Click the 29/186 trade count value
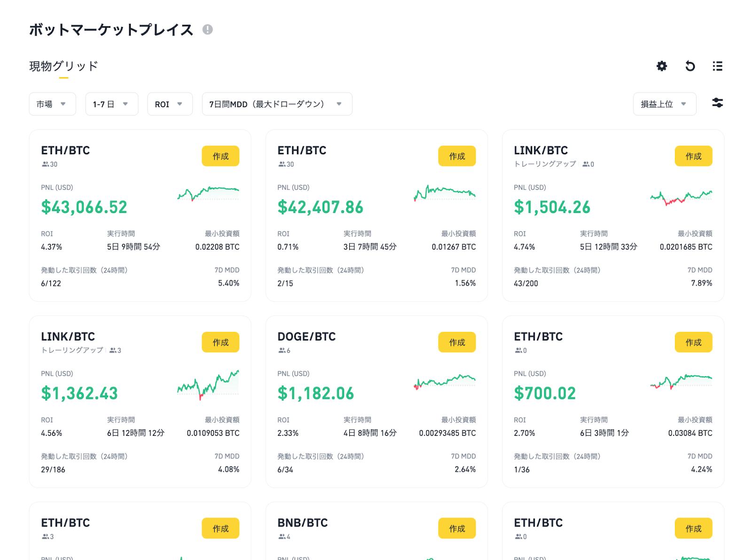Viewport: 752px width, 560px height. click(53, 470)
